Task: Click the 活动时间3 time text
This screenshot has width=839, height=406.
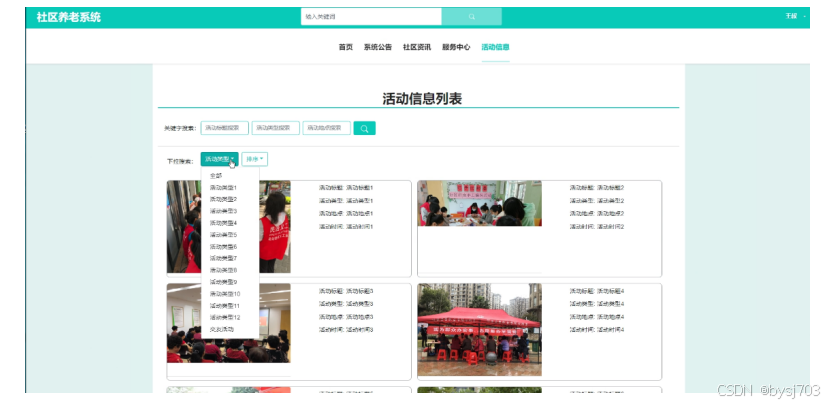Action: pos(360,330)
